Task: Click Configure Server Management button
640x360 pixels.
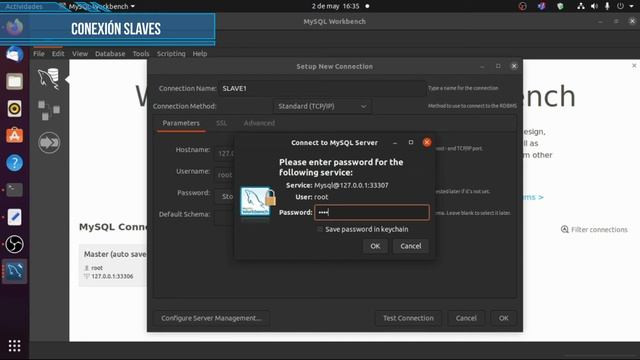Action: click(x=211, y=318)
